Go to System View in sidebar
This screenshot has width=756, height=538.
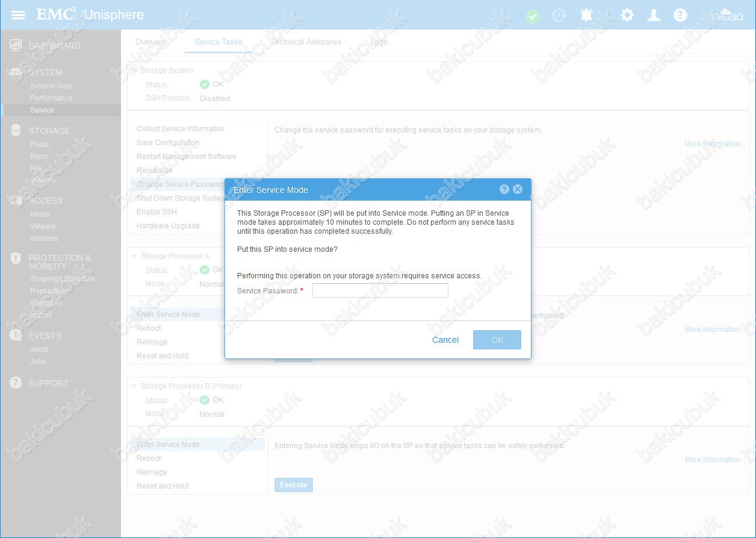pyautogui.click(x=51, y=86)
